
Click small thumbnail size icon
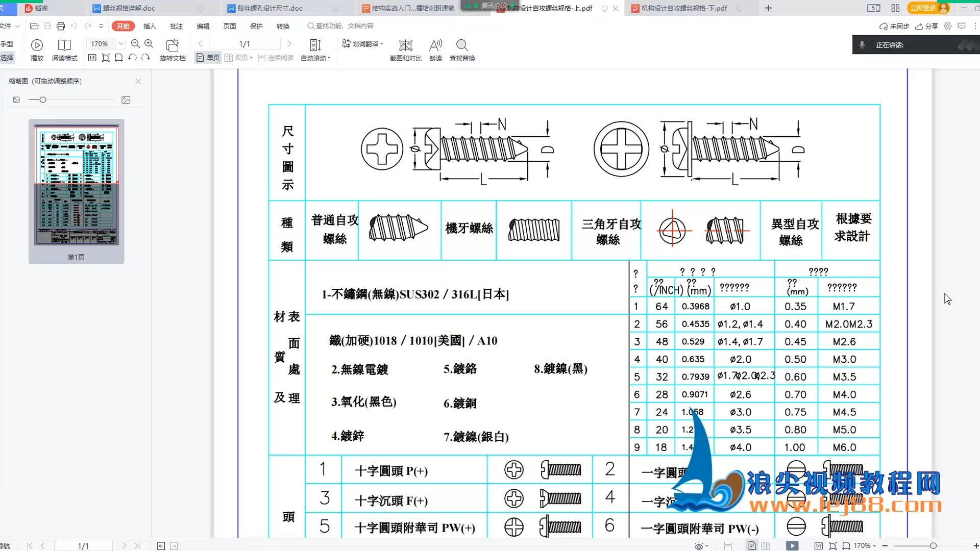(x=16, y=100)
